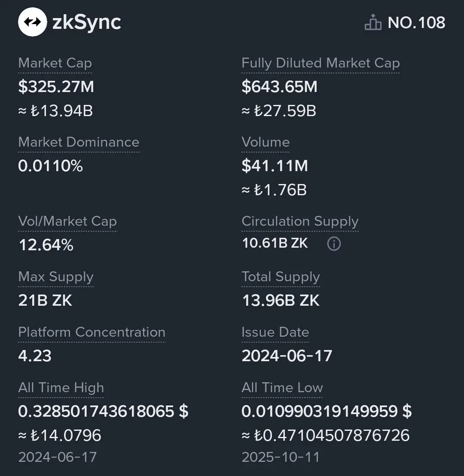464x476 pixels.
Task: Click the $41.11M volume value
Action: [x=275, y=166]
